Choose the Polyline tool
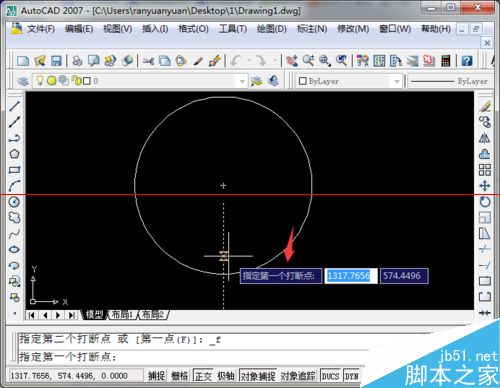Image resolution: width=500 pixels, height=388 pixels. click(x=14, y=138)
